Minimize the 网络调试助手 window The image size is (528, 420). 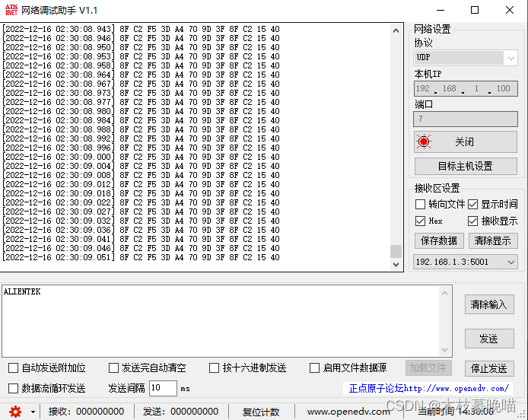[441, 10]
